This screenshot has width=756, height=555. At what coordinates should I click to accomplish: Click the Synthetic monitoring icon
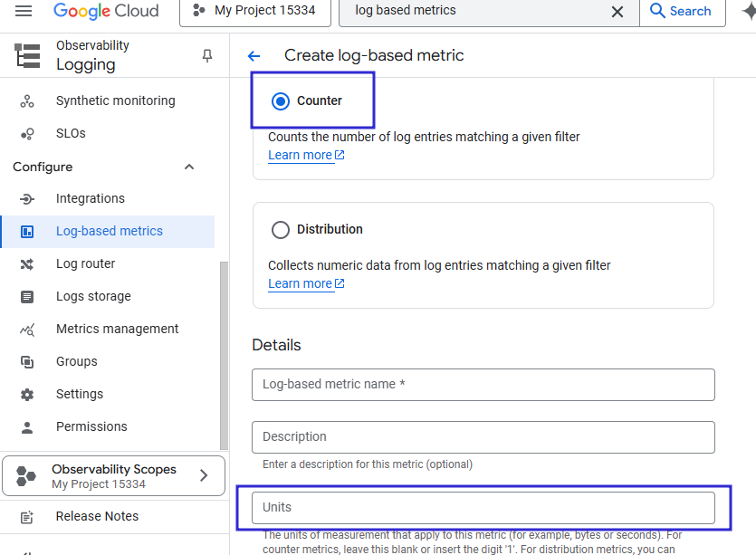(x=27, y=101)
